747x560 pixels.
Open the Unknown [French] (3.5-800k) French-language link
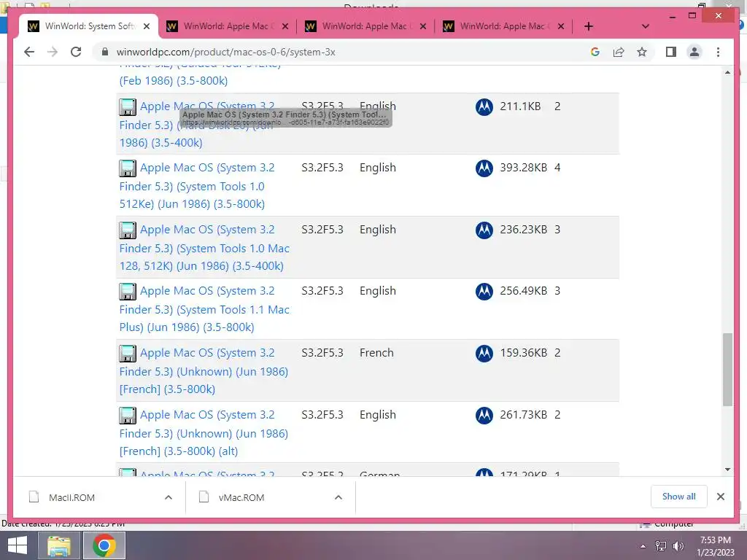pyautogui.click(x=204, y=371)
